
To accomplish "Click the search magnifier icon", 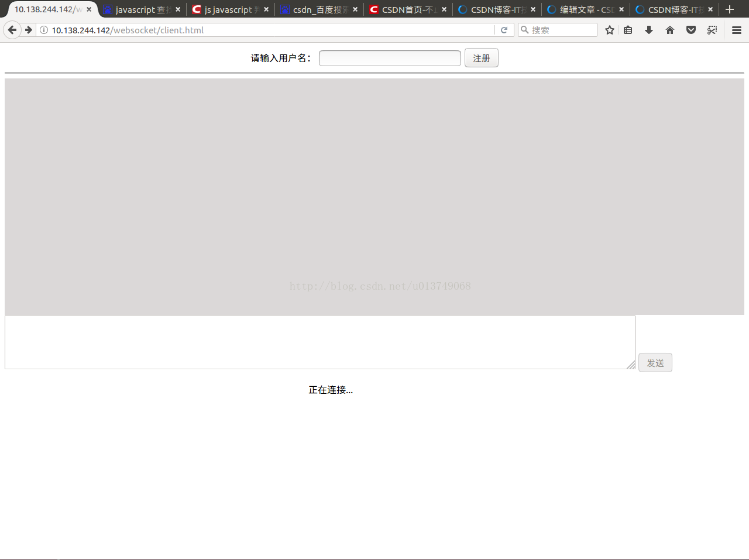I will coord(525,30).
